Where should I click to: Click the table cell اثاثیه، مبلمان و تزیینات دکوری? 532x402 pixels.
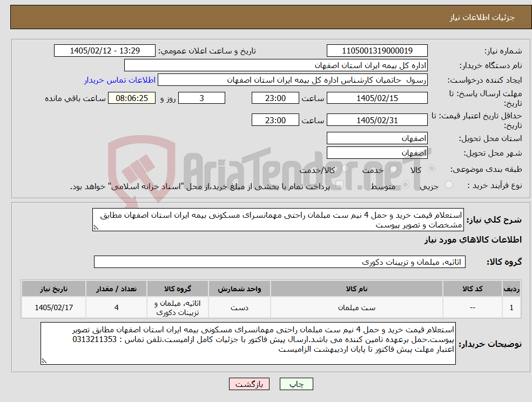(178, 307)
